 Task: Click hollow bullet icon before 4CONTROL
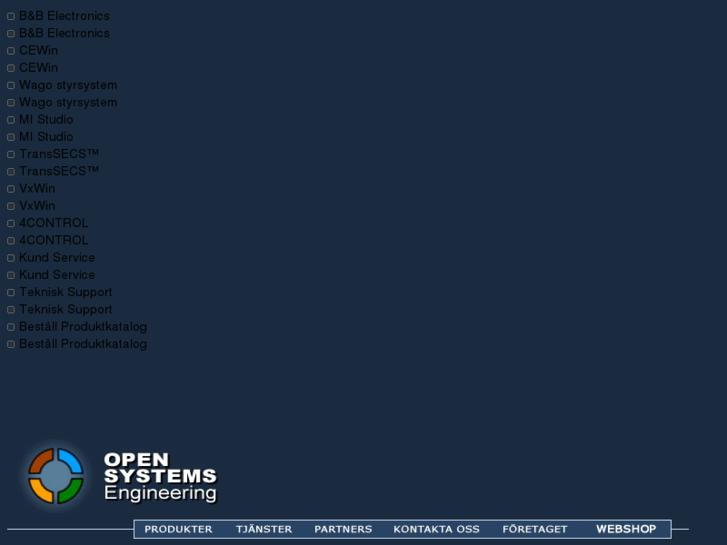coord(11,224)
